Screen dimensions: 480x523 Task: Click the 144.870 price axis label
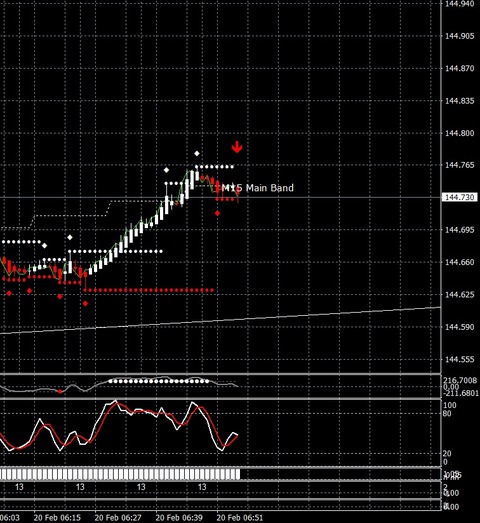point(460,68)
